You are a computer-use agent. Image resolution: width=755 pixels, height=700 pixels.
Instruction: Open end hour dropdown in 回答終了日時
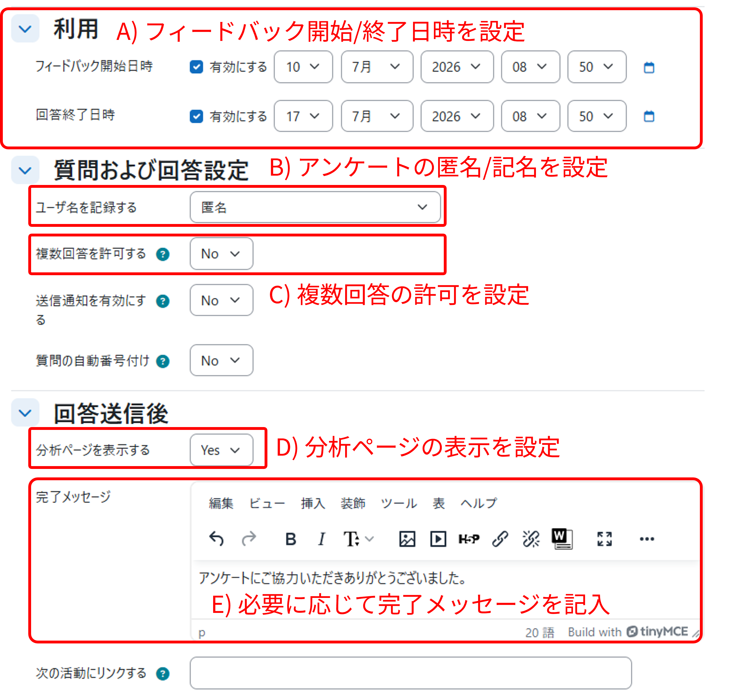pyautogui.click(x=531, y=116)
